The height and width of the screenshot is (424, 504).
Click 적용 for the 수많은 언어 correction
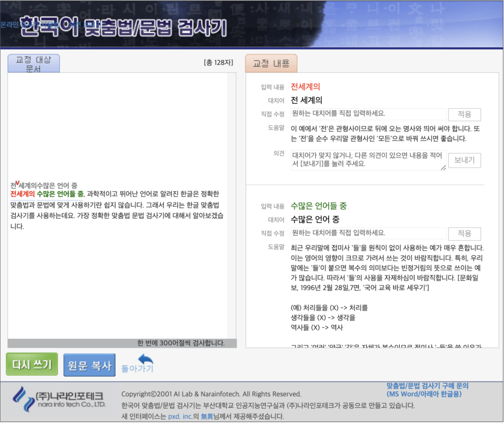pos(464,233)
